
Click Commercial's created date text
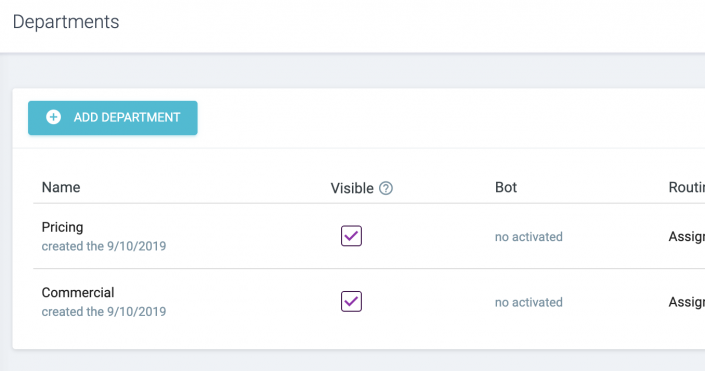104,312
